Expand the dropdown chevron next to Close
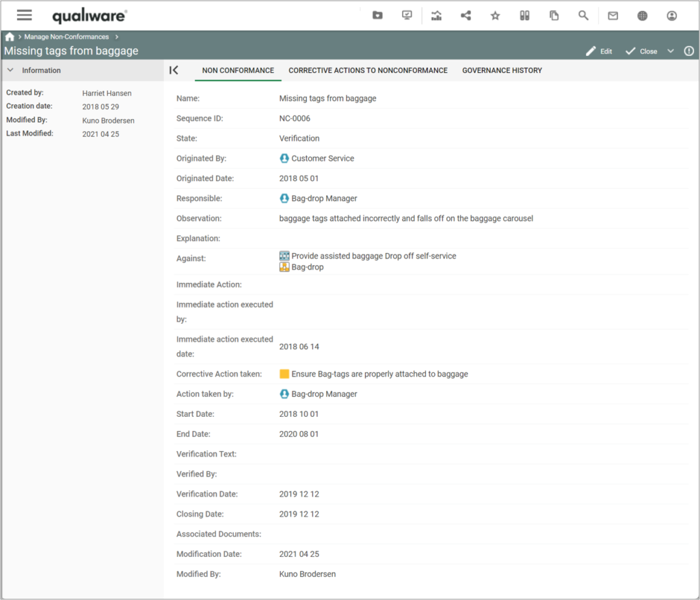Image resolution: width=700 pixels, height=600 pixels. [671, 51]
